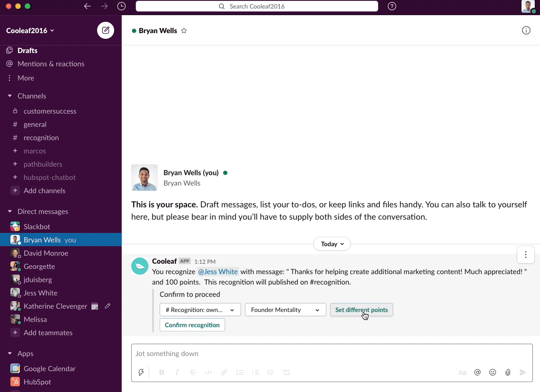Screen dimensions: 540x392
Task: Open the Today date dropdown
Action: (x=332, y=244)
